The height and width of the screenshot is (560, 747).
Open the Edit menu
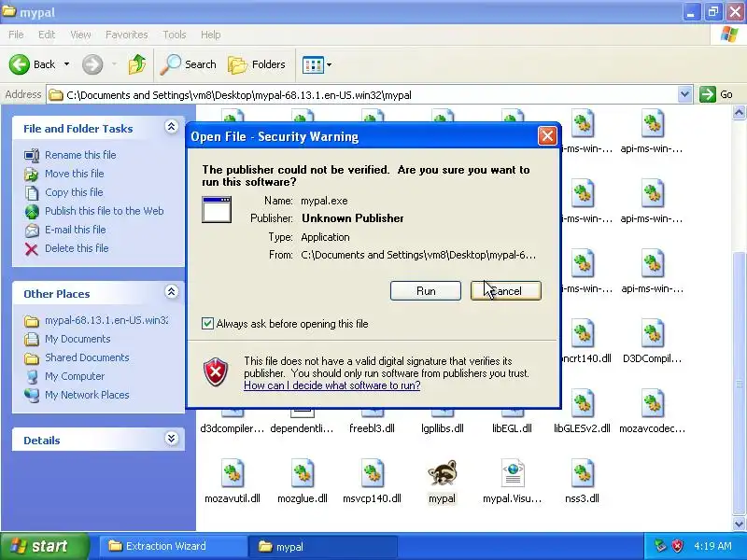click(x=46, y=35)
